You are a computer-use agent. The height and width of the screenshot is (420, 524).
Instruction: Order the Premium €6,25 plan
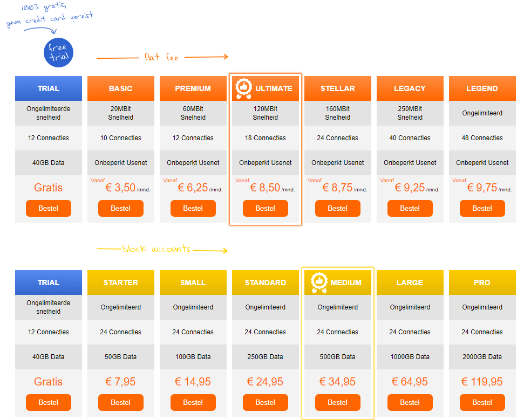(193, 208)
